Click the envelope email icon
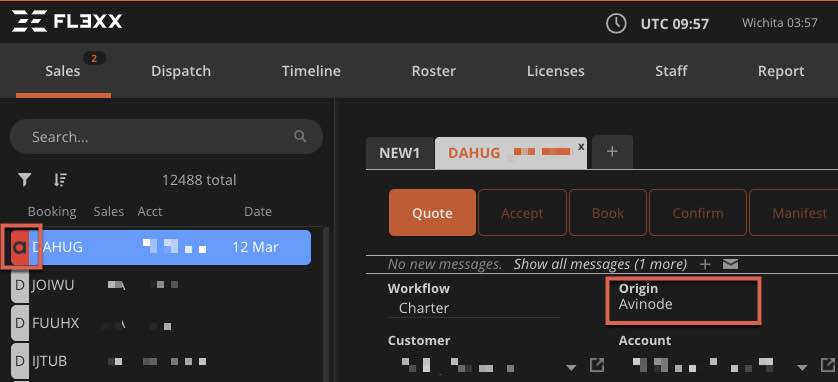The height and width of the screenshot is (382, 838). (730, 264)
